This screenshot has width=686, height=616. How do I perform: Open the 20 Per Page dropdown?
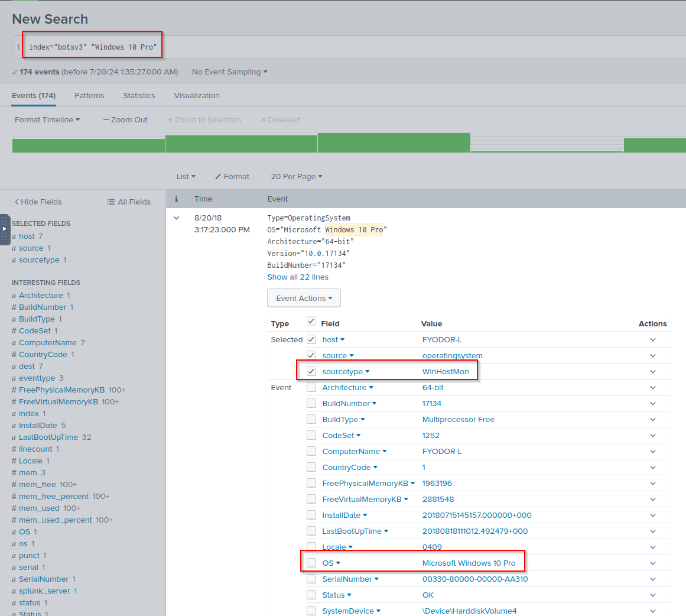tap(297, 177)
